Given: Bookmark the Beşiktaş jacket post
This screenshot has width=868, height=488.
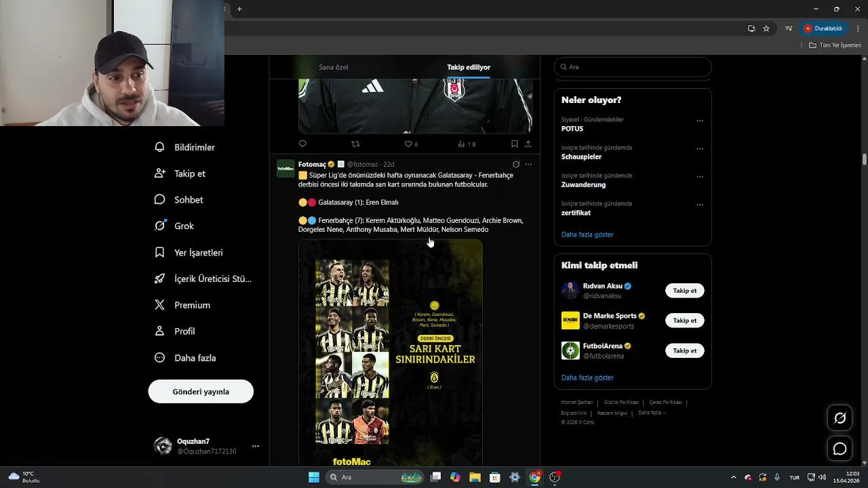Looking at the screenshot, I should pos(515,144).
